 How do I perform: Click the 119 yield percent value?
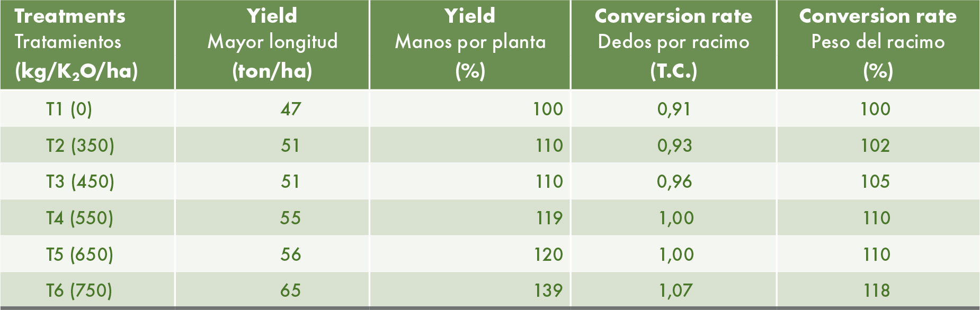(548, 218)
